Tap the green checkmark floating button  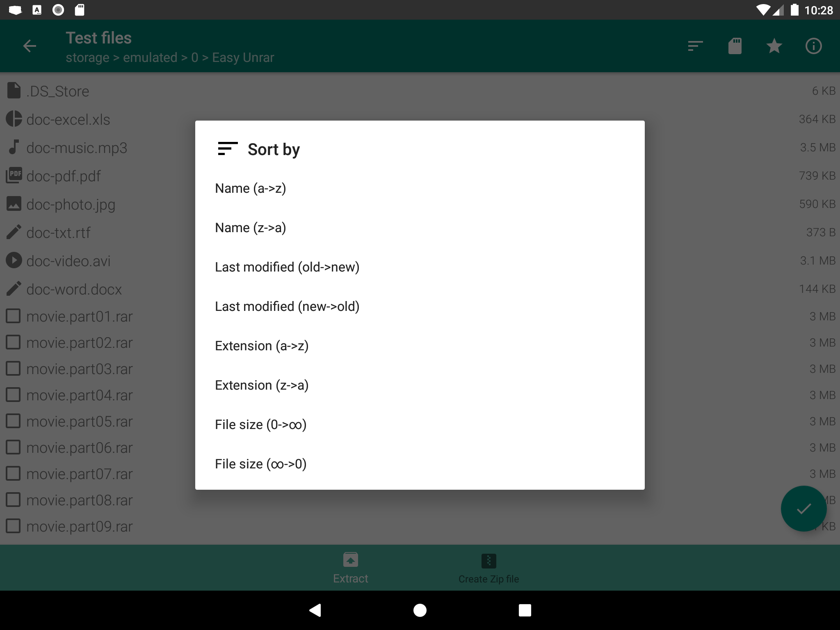point(803,509)
